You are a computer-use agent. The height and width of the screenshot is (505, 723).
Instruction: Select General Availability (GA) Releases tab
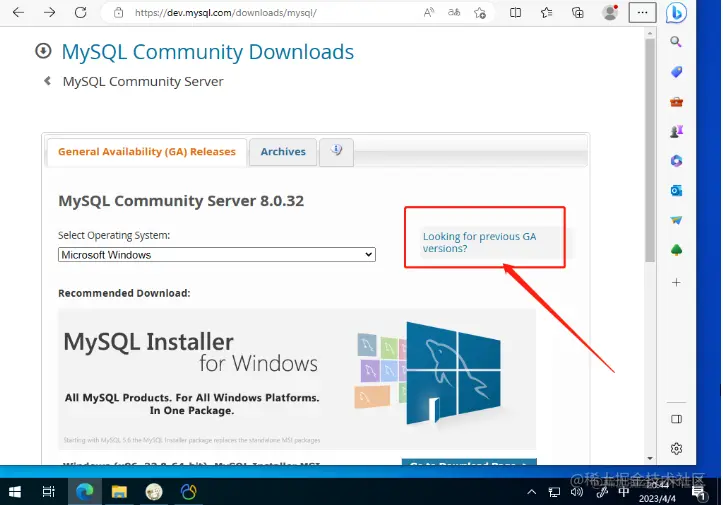pyautogui.click(x=147, y=152)
